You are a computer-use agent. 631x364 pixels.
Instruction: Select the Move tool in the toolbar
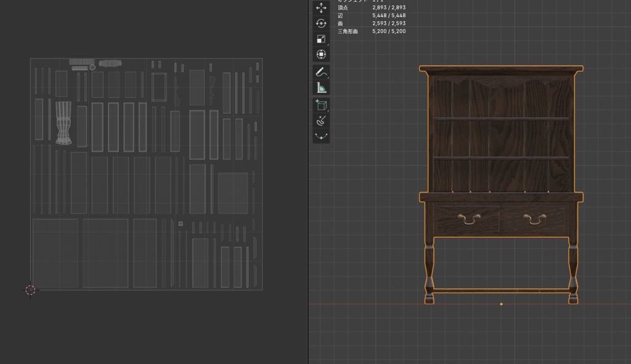tap(321, 8)
